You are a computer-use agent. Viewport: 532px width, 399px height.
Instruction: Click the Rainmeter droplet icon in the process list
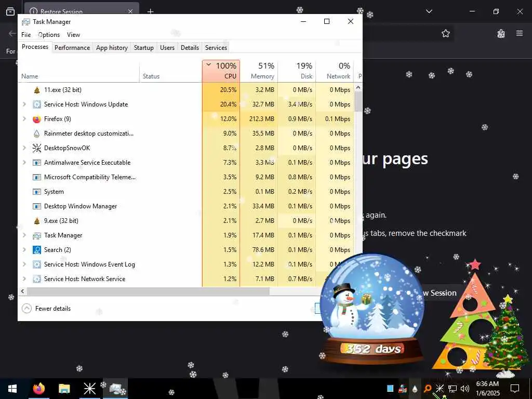click(37, 134)
